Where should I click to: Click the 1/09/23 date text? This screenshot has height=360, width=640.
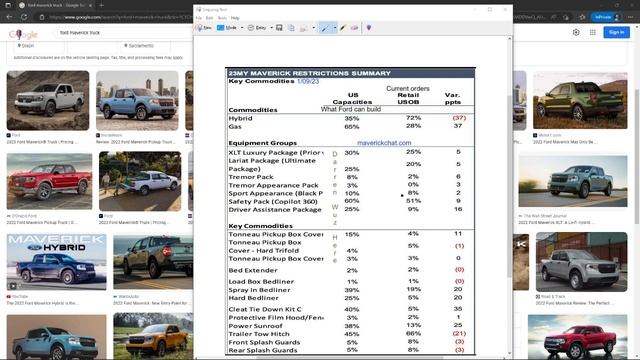pyautogui.click(x=308, y=81)
